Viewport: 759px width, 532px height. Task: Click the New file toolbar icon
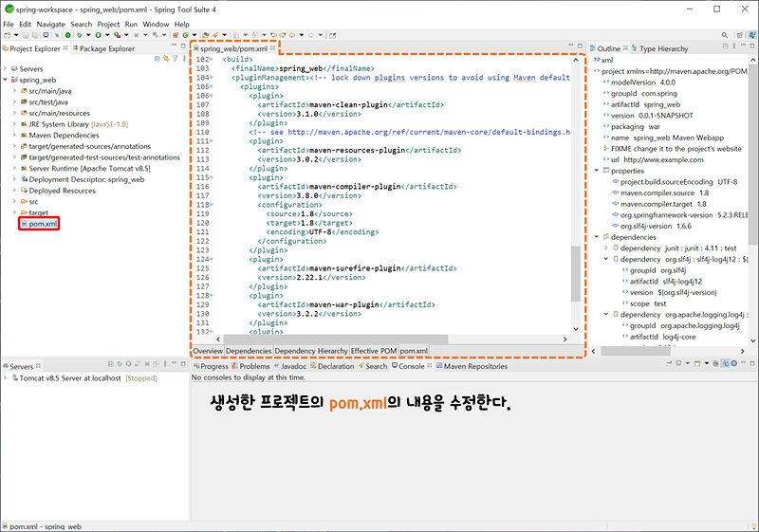coord(7,35)
